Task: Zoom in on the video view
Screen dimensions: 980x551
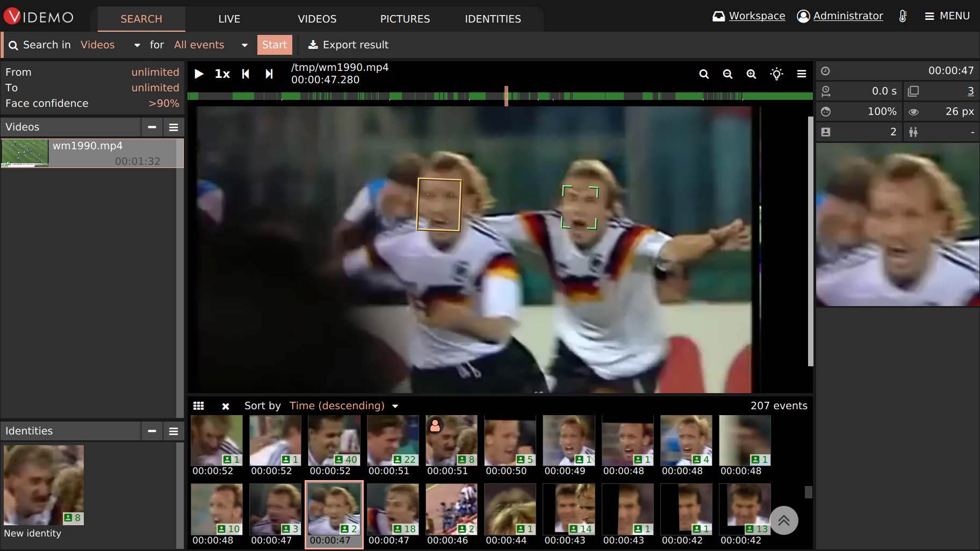Action: click(x=751, y=74)
